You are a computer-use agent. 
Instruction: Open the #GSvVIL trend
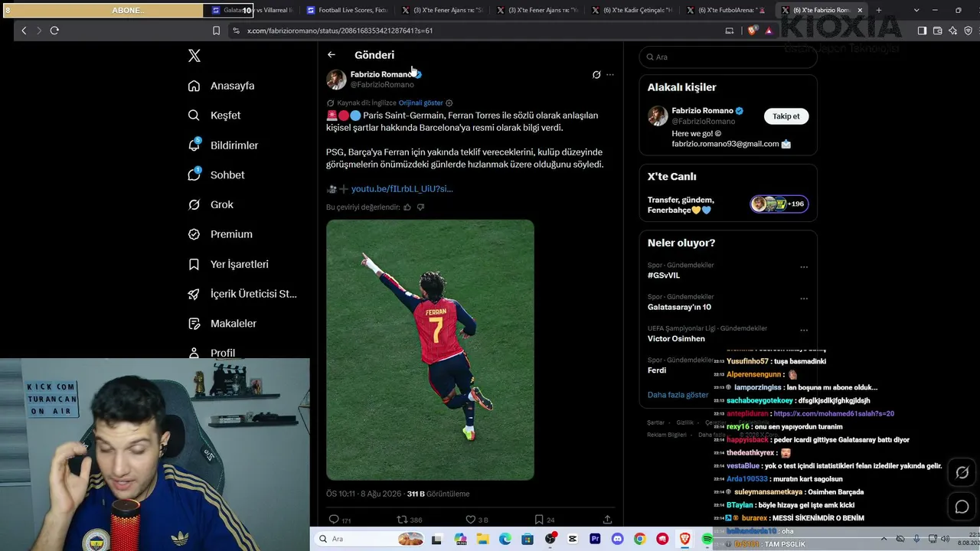click(x=664, y=275)
